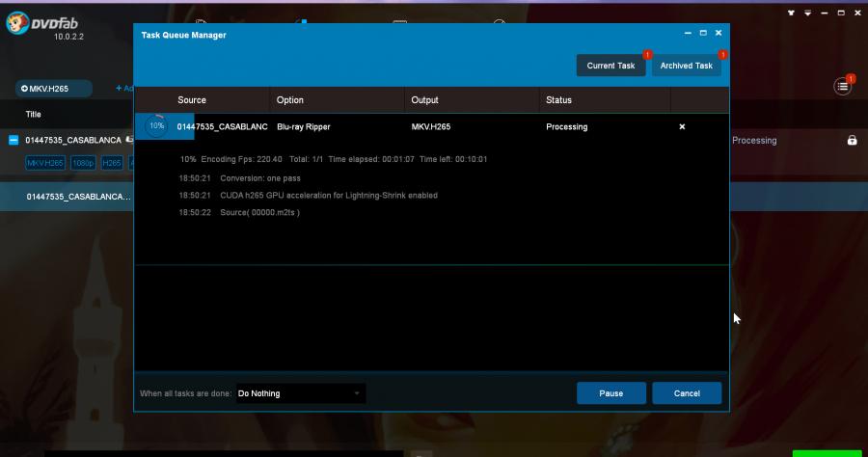This screenshot has width=868, height=457.
Task: Open the task queue list icon with badge
Action: click(x=843, y=87)
